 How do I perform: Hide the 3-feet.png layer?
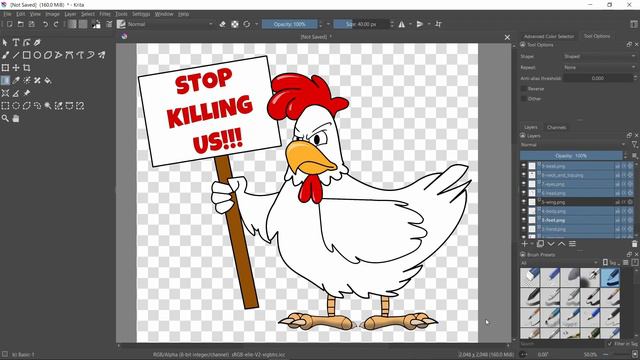click(524, 220)
